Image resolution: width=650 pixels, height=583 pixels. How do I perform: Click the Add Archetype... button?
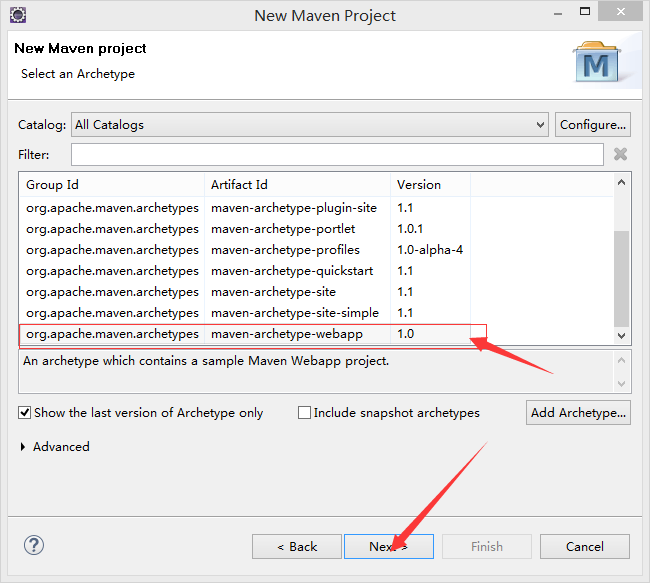point(578,413)
